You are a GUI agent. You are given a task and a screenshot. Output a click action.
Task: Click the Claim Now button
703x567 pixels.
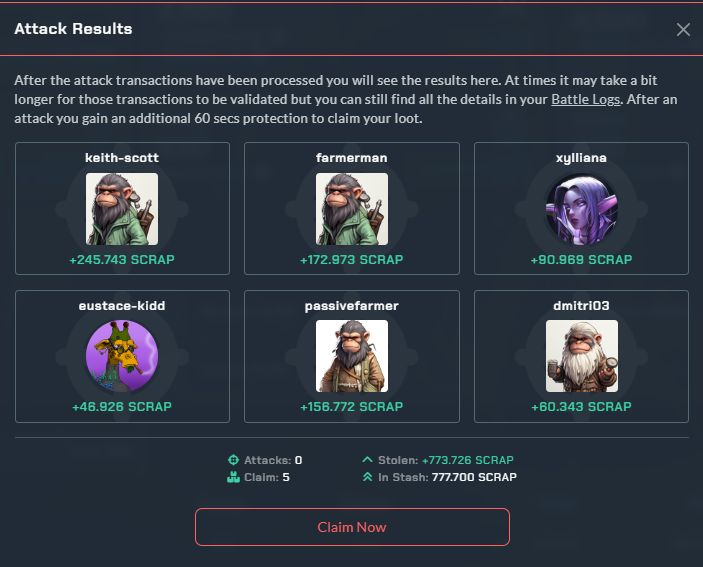pos(352,527)
